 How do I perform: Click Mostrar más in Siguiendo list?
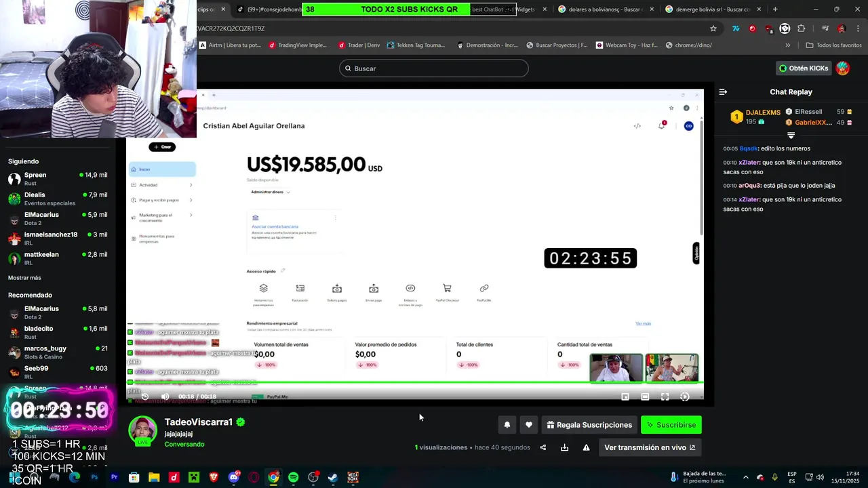click(24, 278)
